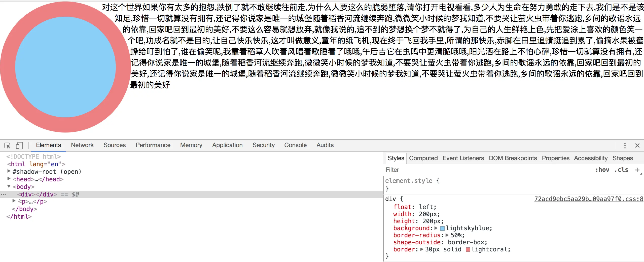Select the html lang="en" row
Viewport: 644px width, 262px height.
click(36, 164)
